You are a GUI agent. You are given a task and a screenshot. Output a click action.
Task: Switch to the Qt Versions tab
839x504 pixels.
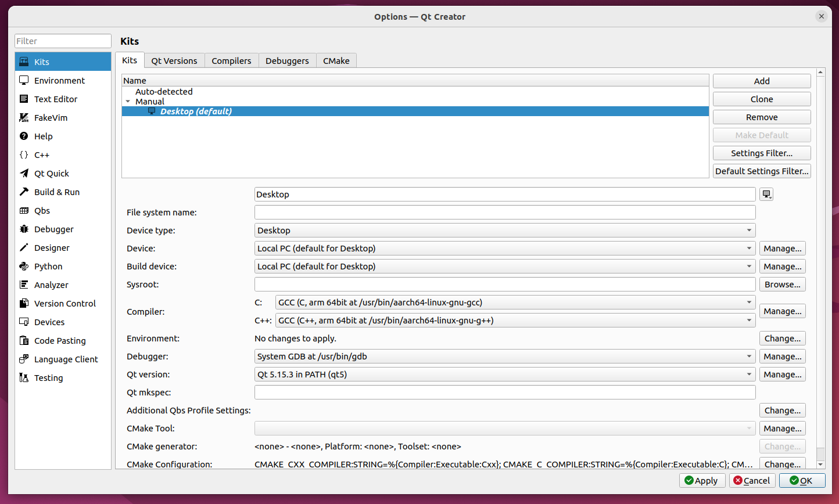tap(174, 61)
